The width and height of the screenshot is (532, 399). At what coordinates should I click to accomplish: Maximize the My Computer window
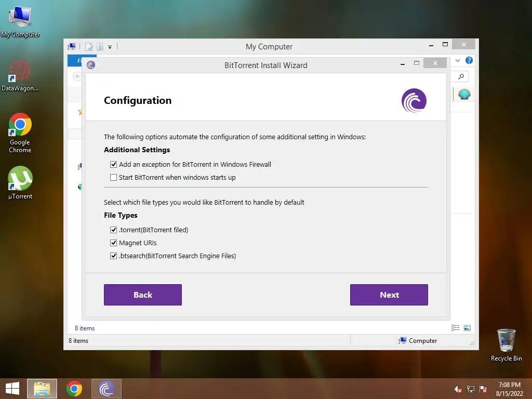[x=445, y=45]
